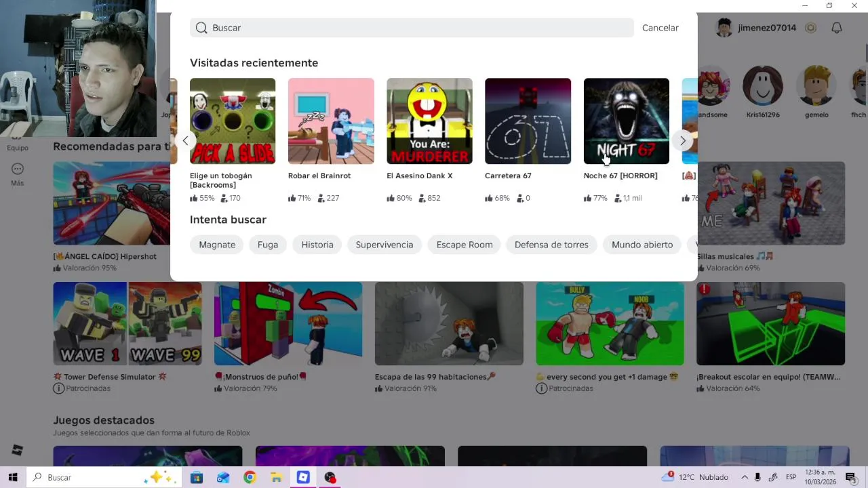Image resolution: width=868 pixels, height=488 pixels.
Task: Click the Equipo sidebar label
Action: (x=18, y=147)
